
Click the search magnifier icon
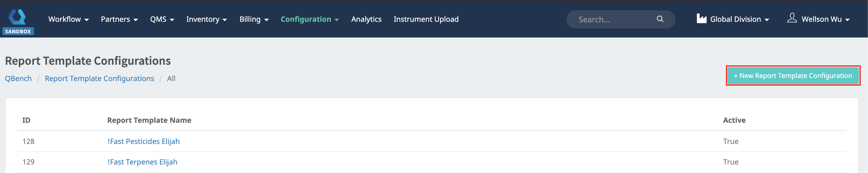pyautogui.click(x=660, y=19)
